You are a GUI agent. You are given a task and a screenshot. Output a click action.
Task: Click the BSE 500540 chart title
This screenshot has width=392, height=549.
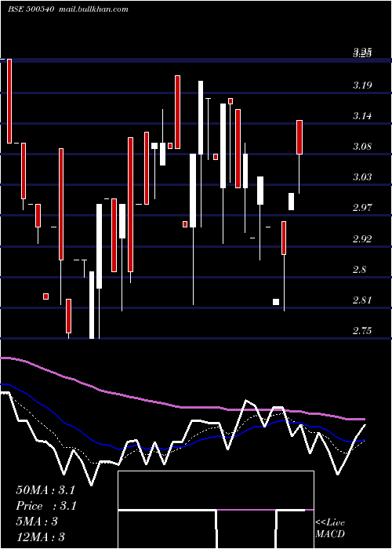click(31, 9)
